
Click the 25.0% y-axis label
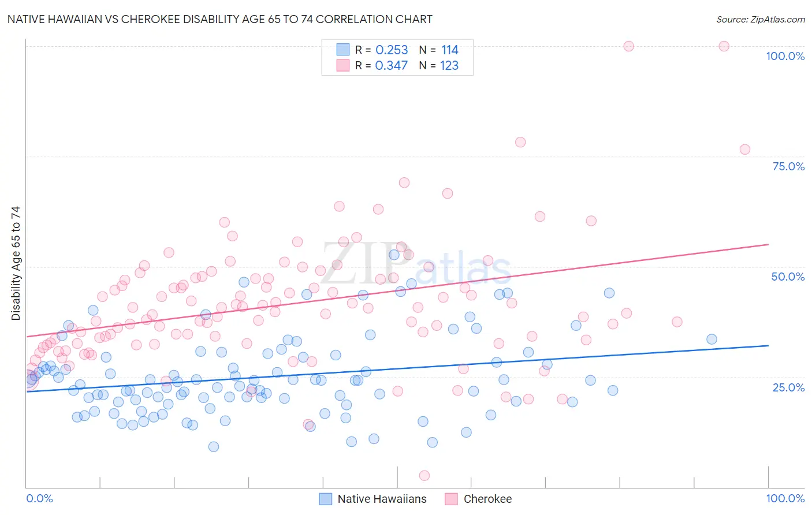(788, 387)
